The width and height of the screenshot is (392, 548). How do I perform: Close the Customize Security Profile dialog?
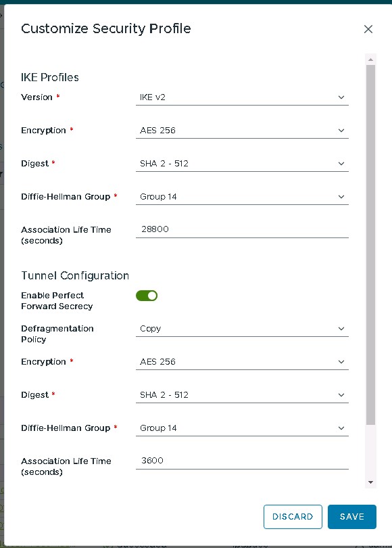368,29
